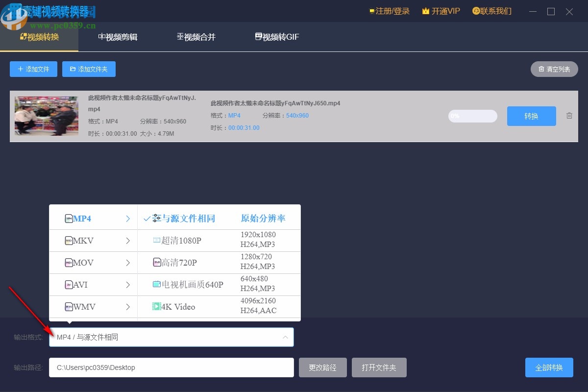
Task: Select the MOV format icon
Action: click(69, 262)
